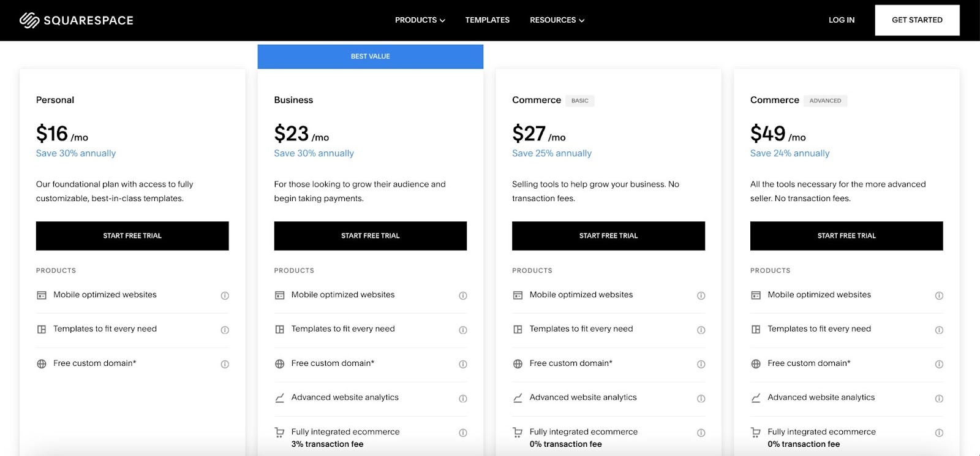The image size is (980, 456).
Task: Click the mobile optimized websites icon in Personal plan
Action: 41,295
